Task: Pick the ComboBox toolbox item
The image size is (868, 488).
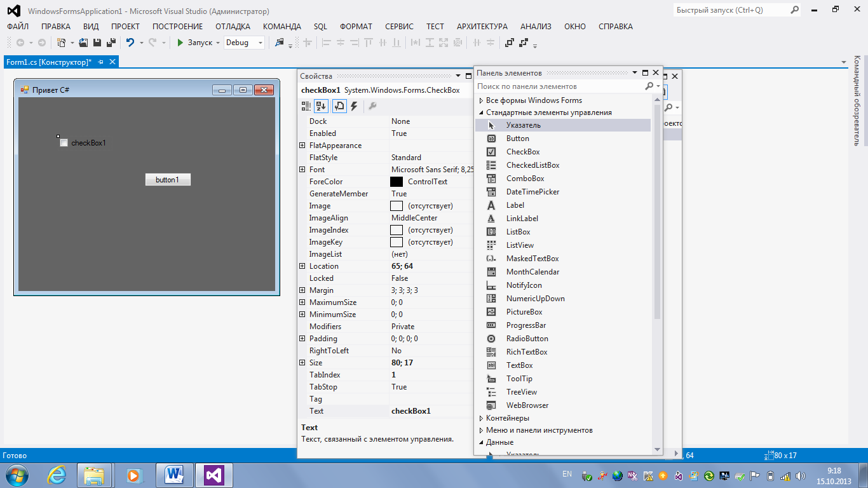Action: tap(563, 179)
